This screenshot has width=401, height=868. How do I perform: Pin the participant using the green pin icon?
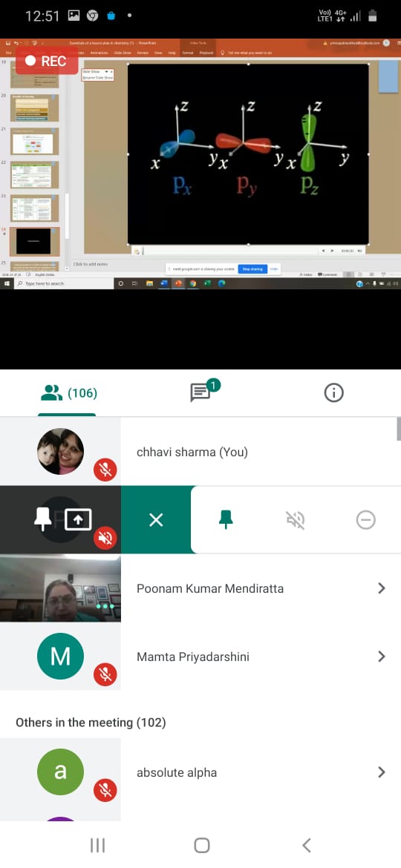click(226, 519)
